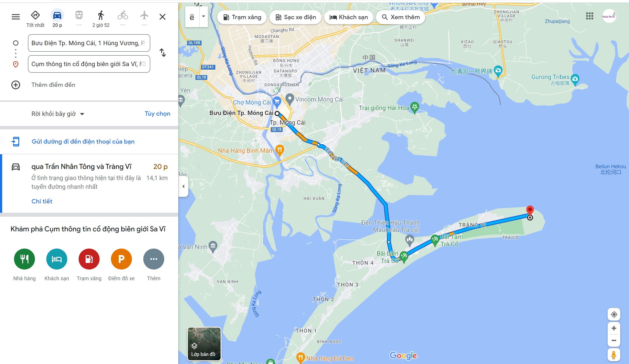Edit the Bưu Điện Tp. Móng Cái origin field
The image size is (629, 364).
pyautogui.click(x=89, y=43)
